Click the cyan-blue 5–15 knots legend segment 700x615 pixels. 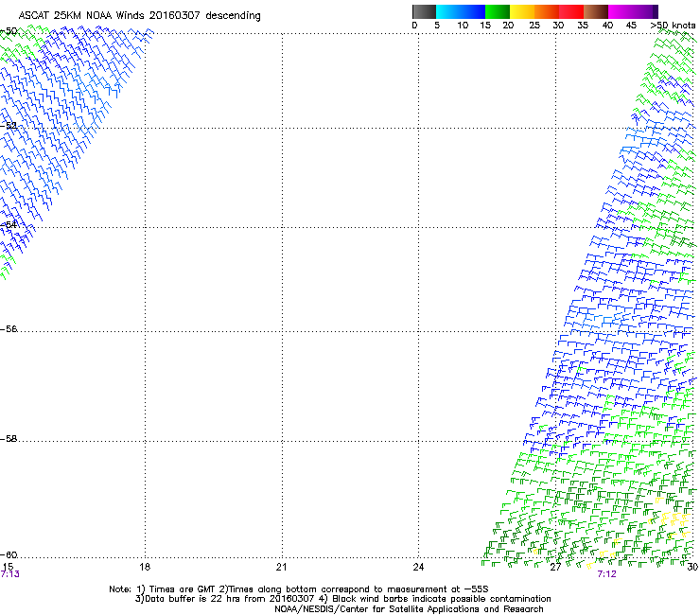point(461,11)
